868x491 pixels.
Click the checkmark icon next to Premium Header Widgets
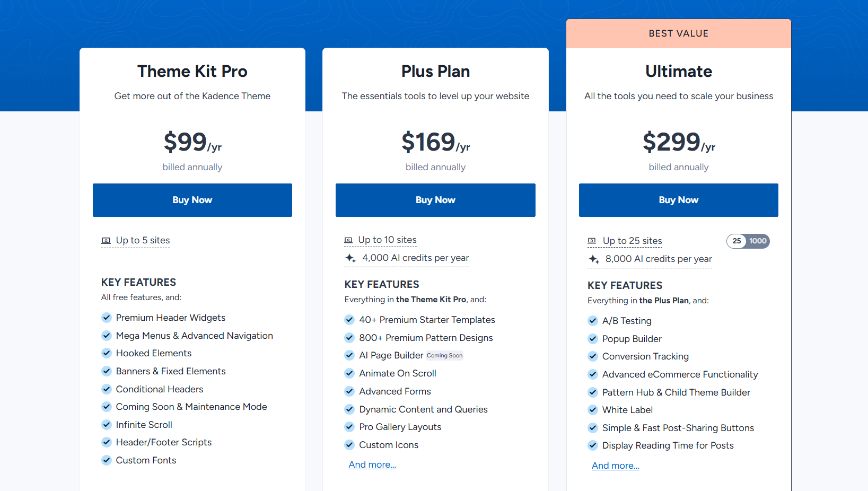point(107,318)
